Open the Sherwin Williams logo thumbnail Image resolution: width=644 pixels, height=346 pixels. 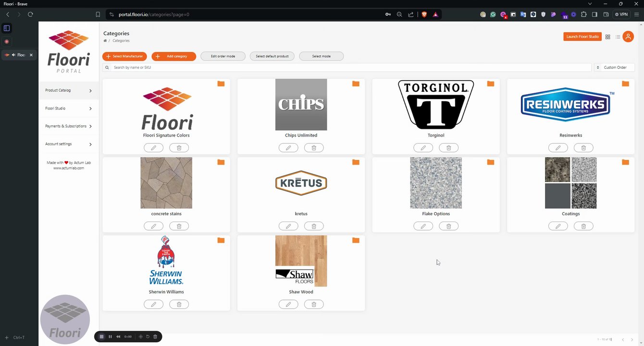[x=166, y=261]
